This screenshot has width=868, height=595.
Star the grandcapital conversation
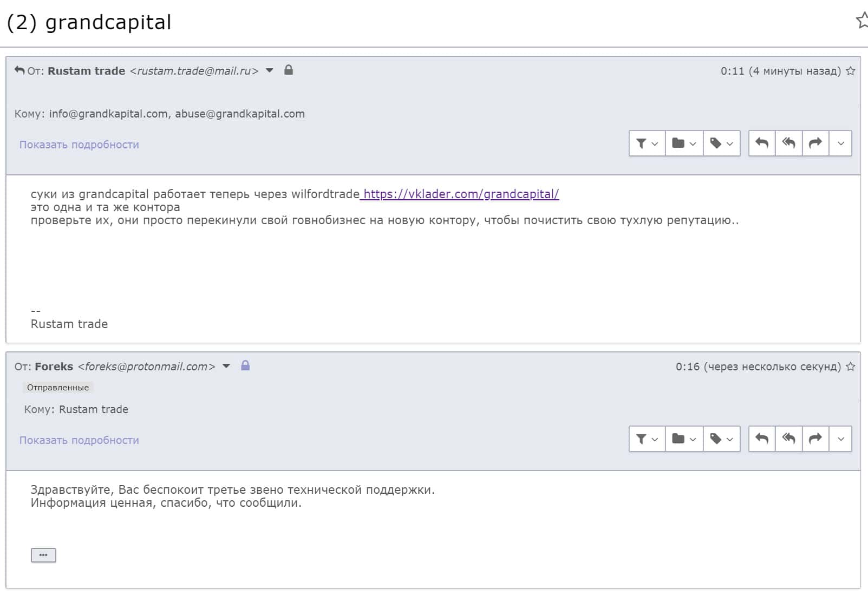862,21
